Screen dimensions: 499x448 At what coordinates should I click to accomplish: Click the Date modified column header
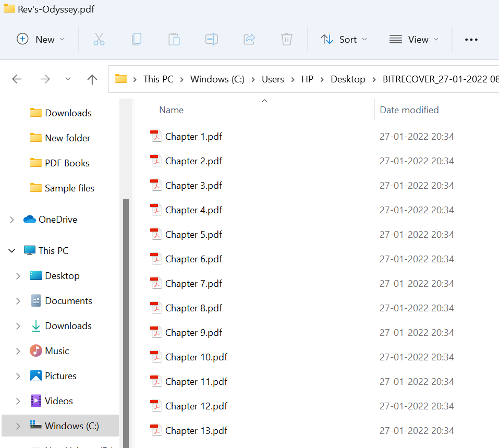pyautogui.click(x=409, y=110)
